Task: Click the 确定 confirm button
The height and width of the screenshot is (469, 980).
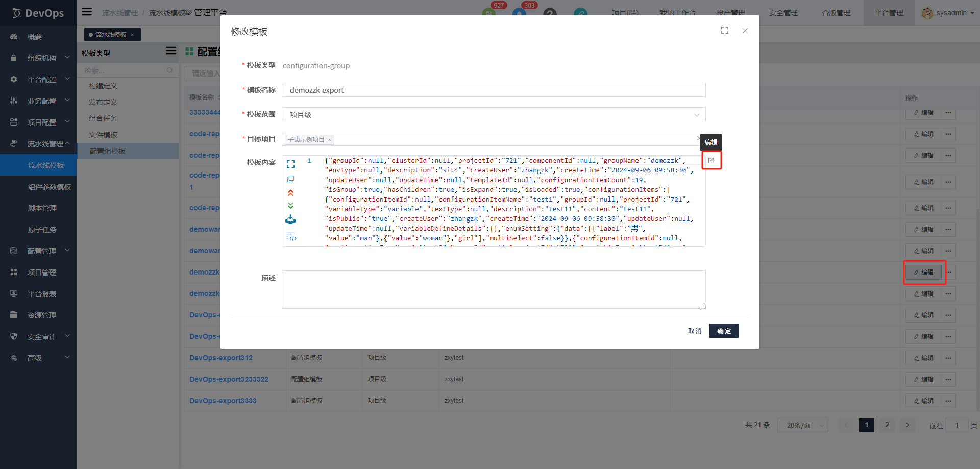Action: pyautogui.click(x=724, y=331)
